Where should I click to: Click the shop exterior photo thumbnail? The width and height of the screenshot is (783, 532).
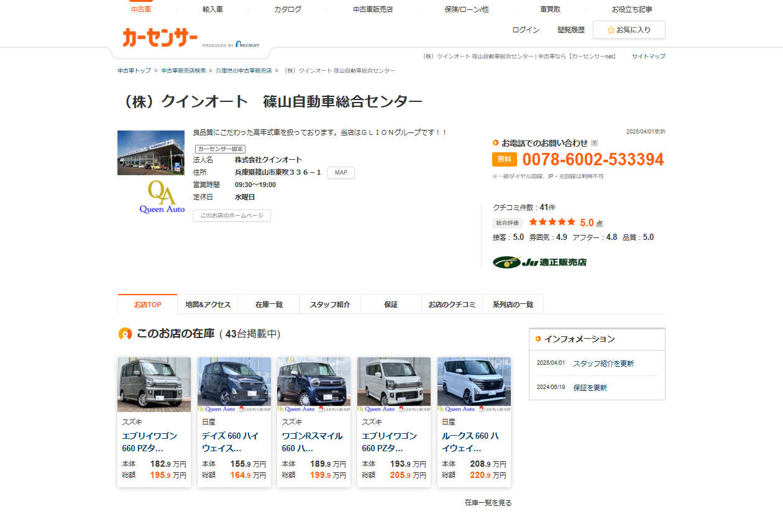151,153
